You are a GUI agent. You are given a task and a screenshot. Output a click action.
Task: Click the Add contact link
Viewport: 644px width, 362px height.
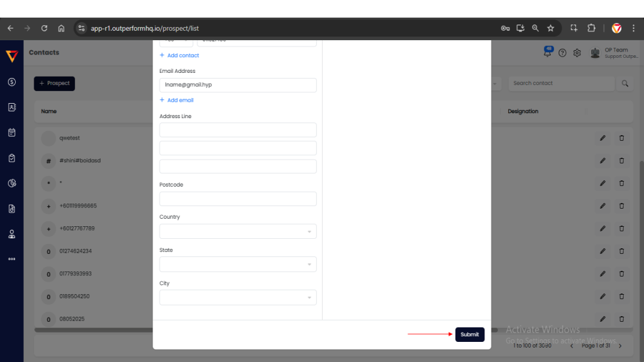point(179,55)
